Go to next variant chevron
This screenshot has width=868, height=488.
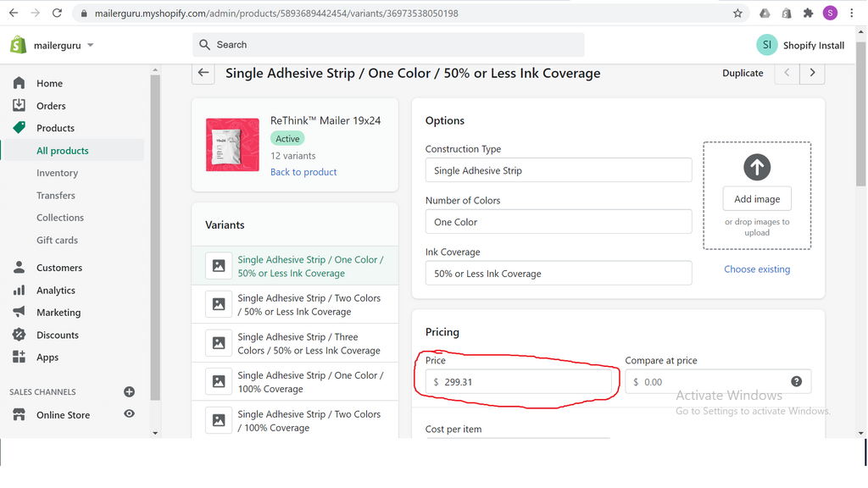pos(812,73)
